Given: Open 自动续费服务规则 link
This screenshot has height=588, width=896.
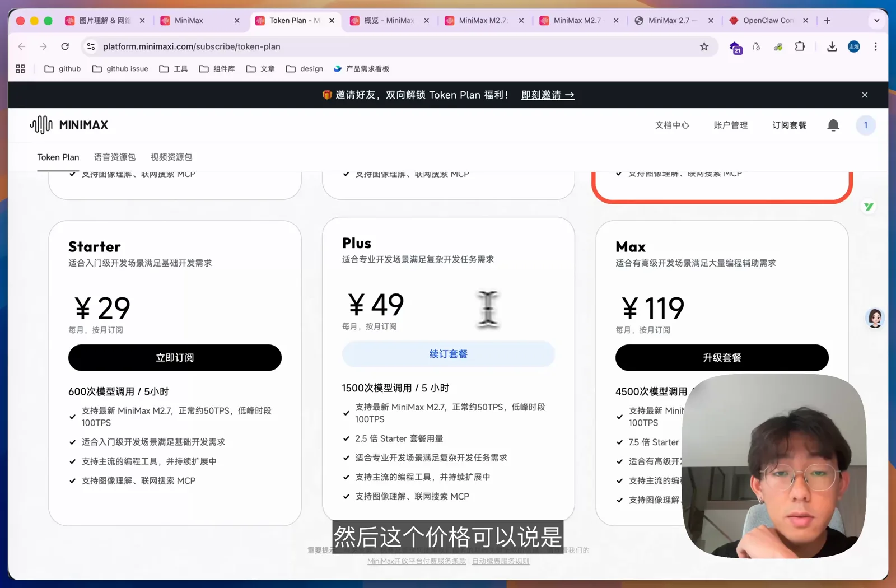Looking at the screenshot, I should pos(501,561).
